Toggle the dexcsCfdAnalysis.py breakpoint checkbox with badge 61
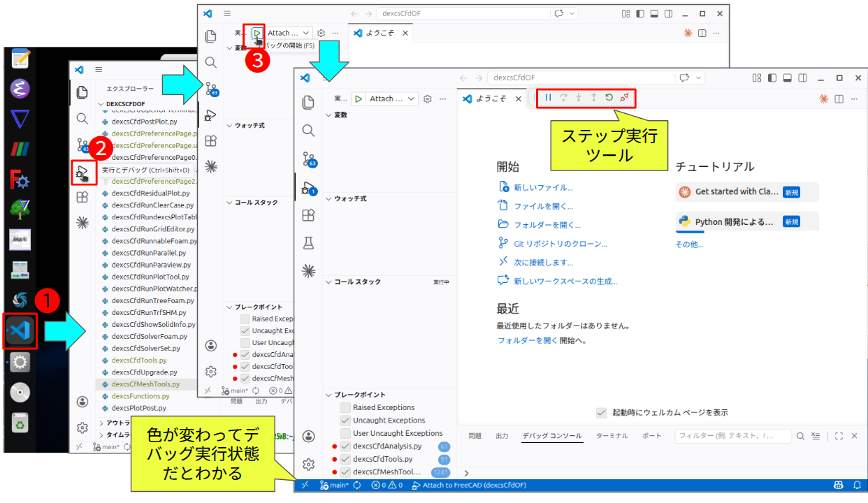Viewport: 868px width, 503px height. pos(345,446)
